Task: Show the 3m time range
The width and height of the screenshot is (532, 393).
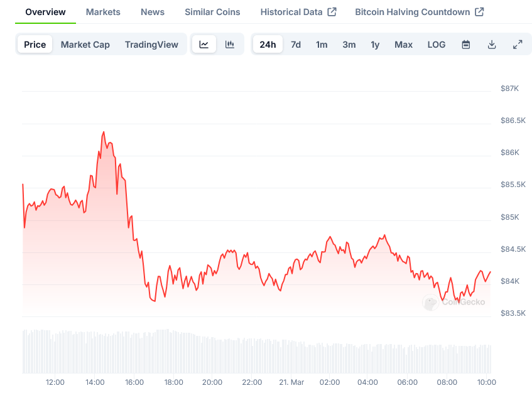Action: coord(349,45)
